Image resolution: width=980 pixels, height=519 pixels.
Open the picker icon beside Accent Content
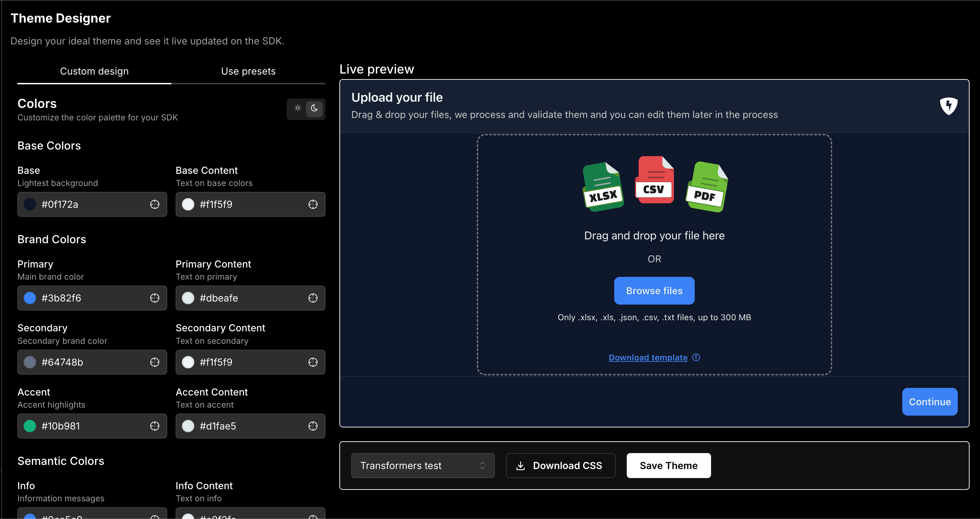pos(313,426)
